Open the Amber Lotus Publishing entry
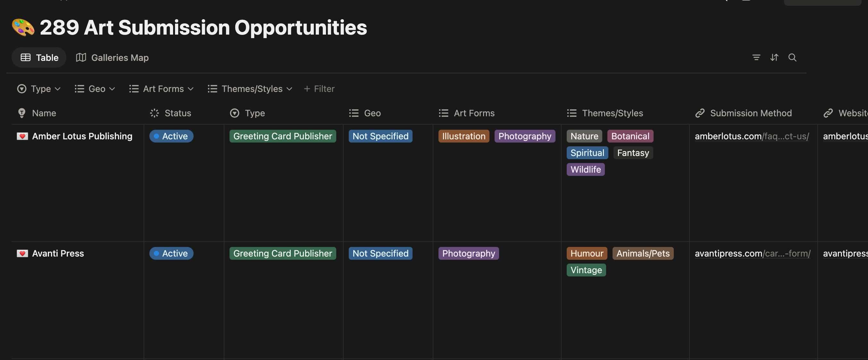 [x=82, y=136]
